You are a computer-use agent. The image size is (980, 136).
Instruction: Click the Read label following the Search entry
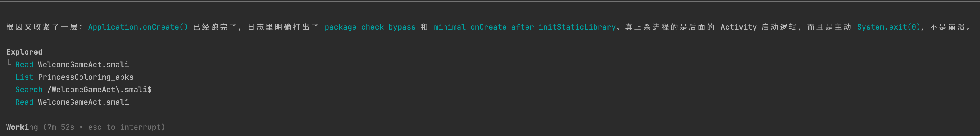(24, 102)
